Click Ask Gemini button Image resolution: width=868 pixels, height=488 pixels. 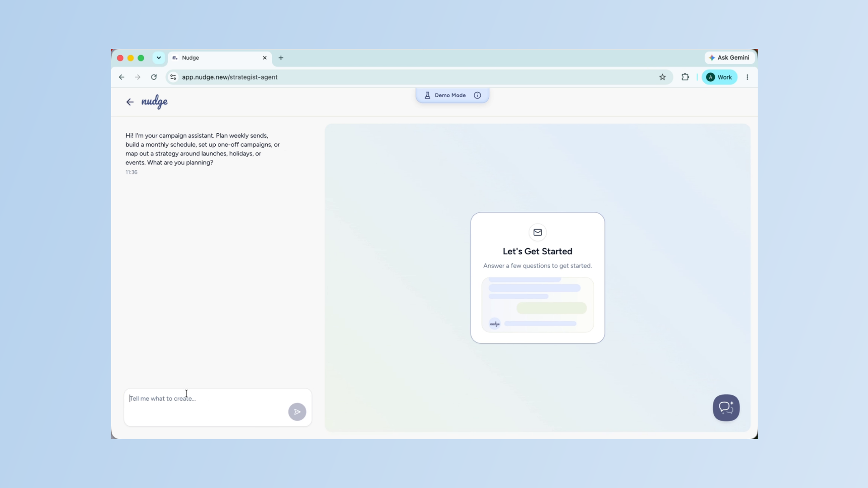729,58
